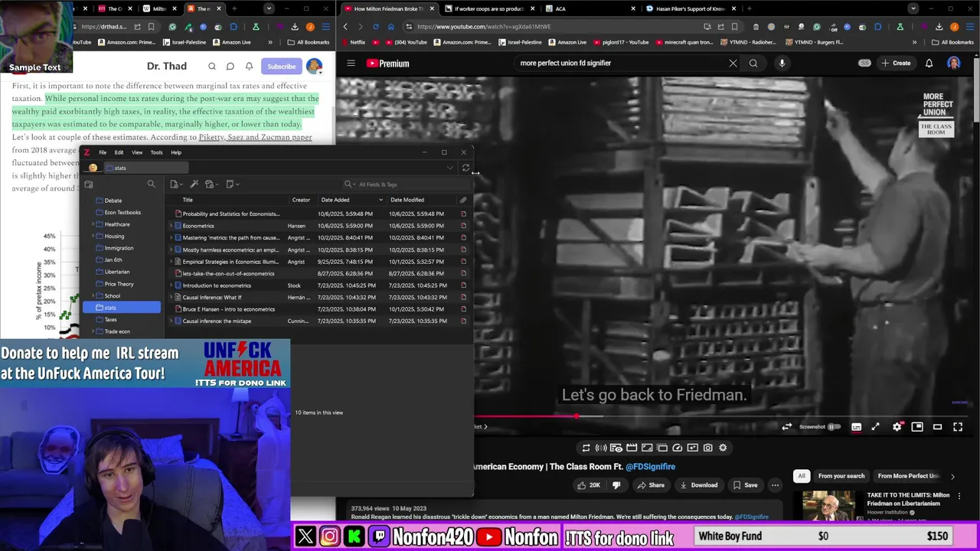Enter YouTube fullscreen mode

[x=958, y=427]
